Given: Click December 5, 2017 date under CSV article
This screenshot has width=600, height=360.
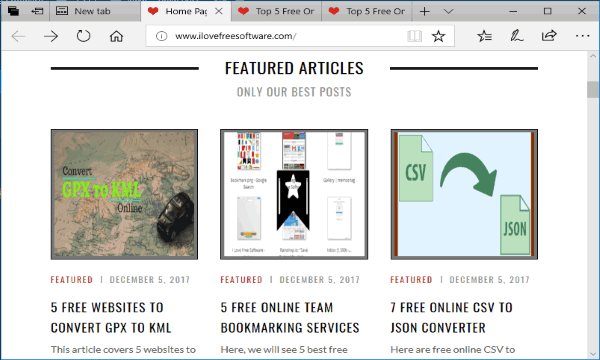Looking at the screenshot, I should pos(489,280).
